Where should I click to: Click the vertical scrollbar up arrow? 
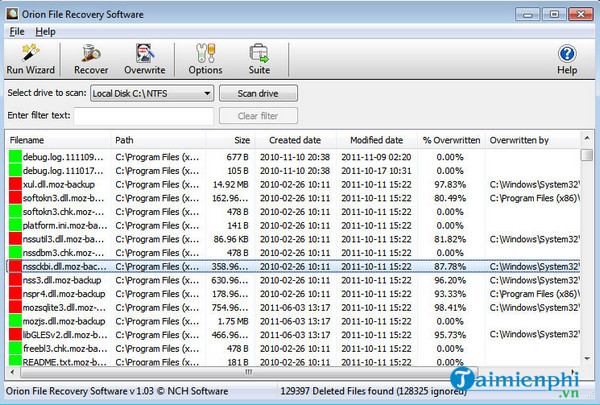point(587,138)
